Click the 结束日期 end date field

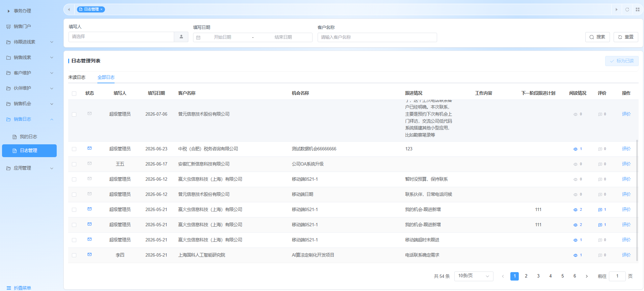tap(283, 37)
